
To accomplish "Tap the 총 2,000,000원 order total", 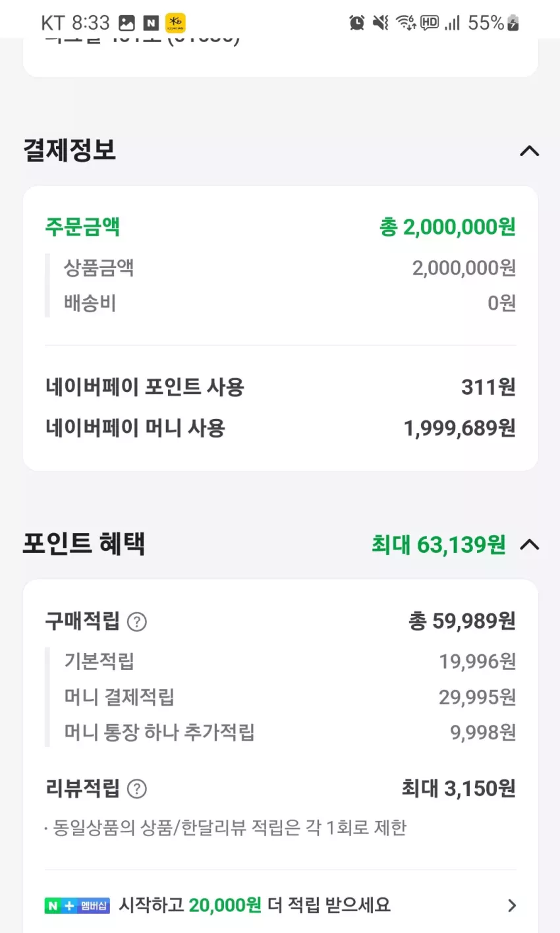I will point(447,227).
